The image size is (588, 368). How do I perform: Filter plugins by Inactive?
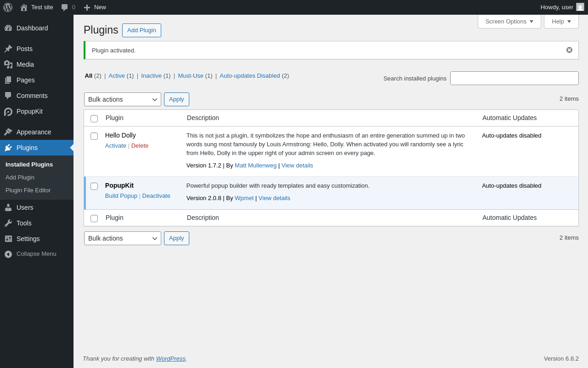pyautogui.click(x=151, y=76)
